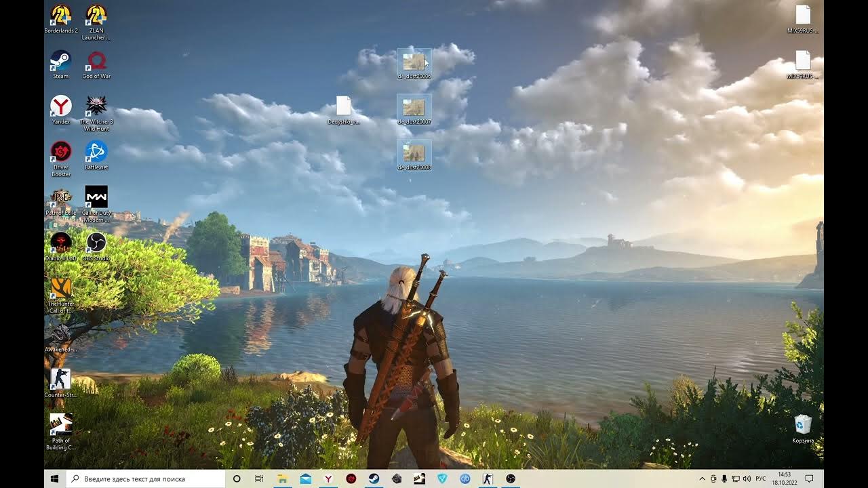Open the volume control tray icon
868x488 pixels.
coord(747,479)
